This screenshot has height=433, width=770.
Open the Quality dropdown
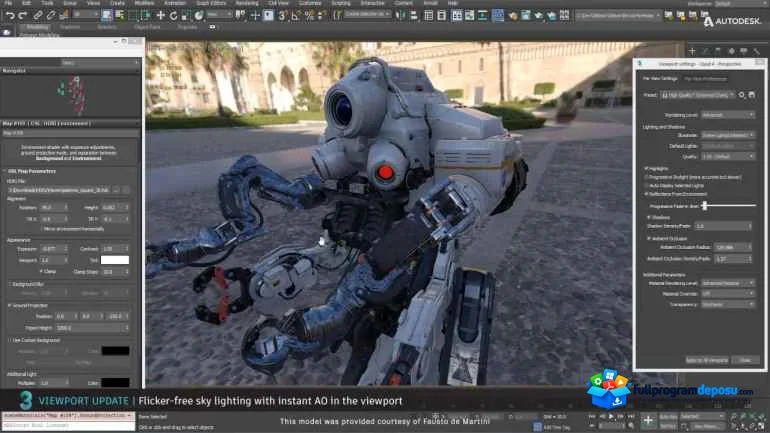(728, 157)
